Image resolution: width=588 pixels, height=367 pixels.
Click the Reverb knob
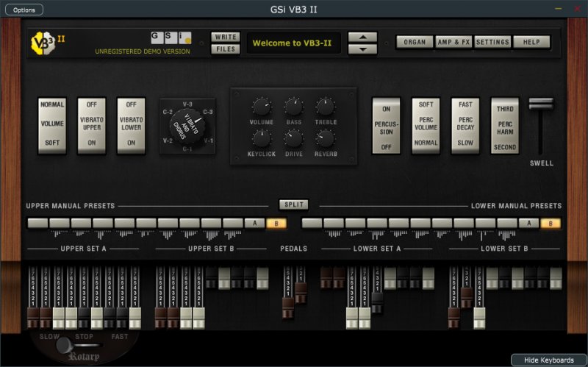pyautogui.click(x=325, y=138)
